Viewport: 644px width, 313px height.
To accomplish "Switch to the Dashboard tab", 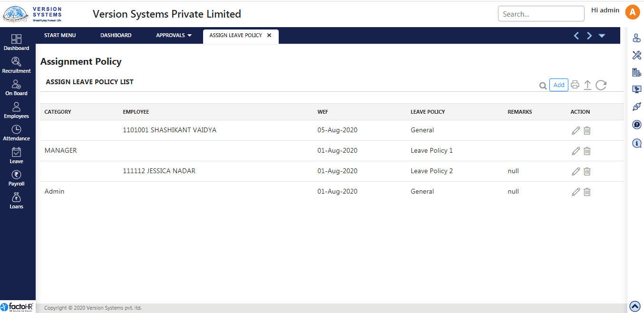I will 116,35.
